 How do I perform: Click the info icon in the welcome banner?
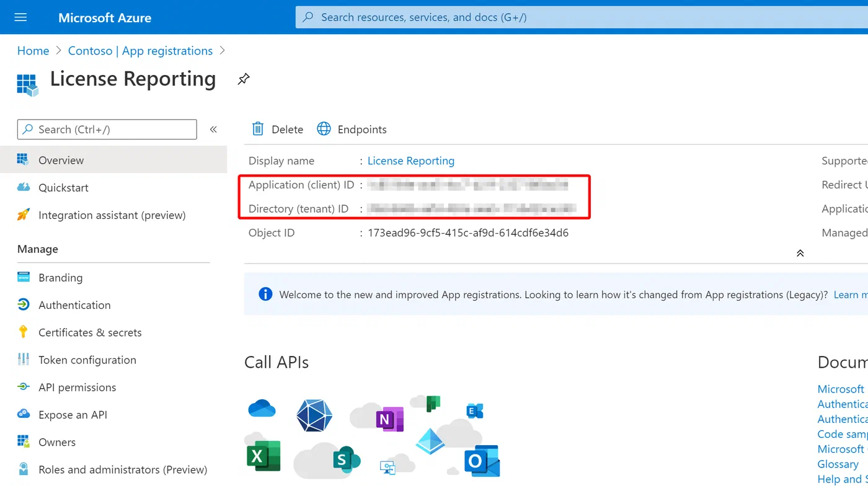tap(265, 294)
